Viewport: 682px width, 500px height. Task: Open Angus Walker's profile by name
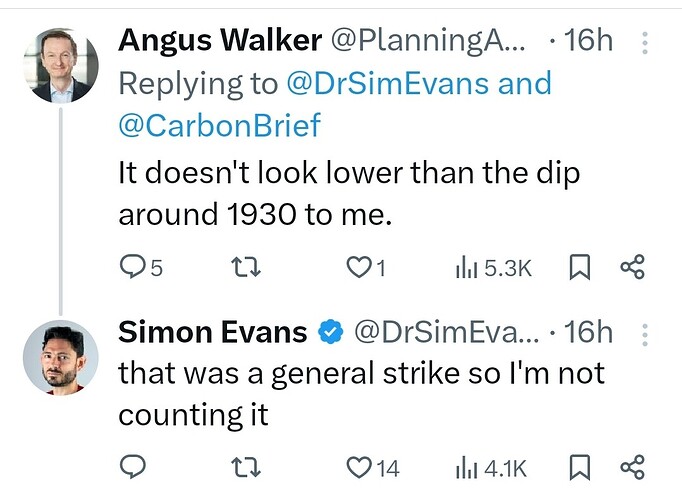pyautogui.click(x=220, y=41)
